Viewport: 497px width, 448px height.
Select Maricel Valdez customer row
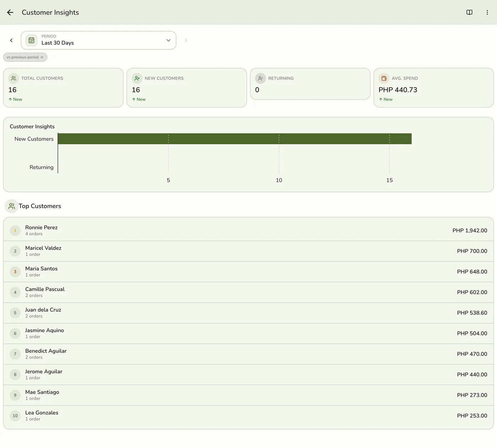coord(248,251)
